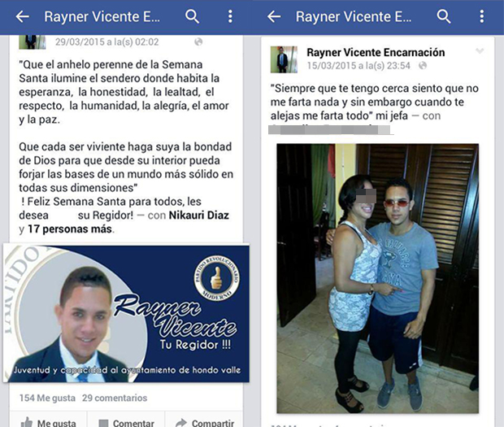Image resolution: width=504 pixels, height=427 pixels.
Task: Tap the search magnifier on right screen
Action: tap(444, 16)
